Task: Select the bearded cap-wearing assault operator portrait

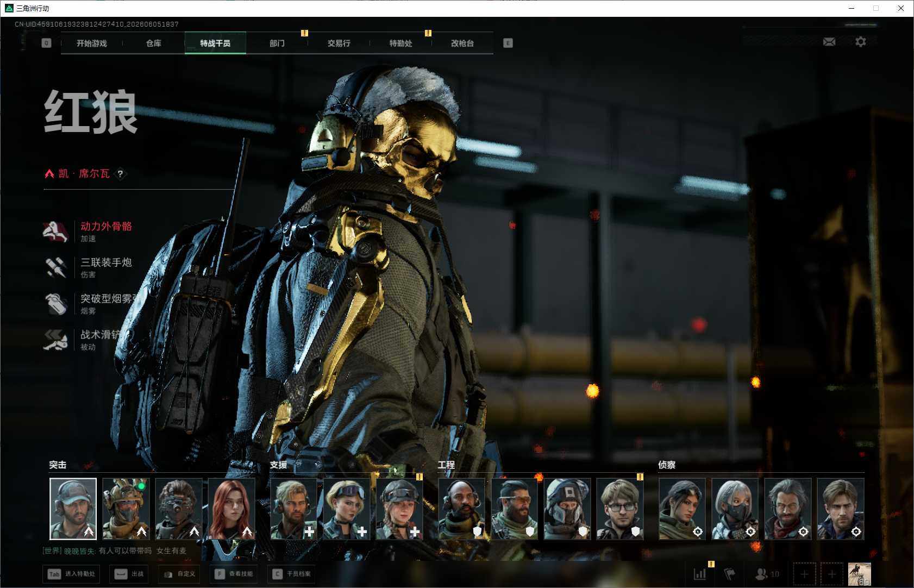Action: point(73,509)
